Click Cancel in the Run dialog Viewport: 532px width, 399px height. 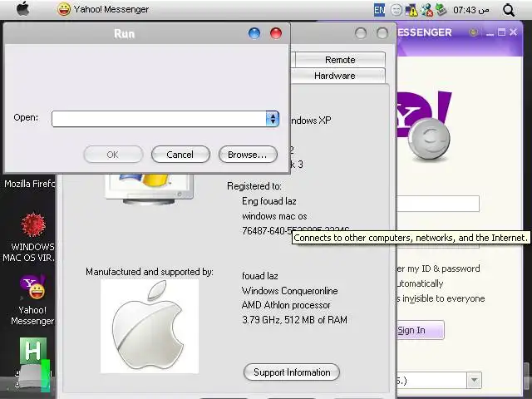click(180, 155)
